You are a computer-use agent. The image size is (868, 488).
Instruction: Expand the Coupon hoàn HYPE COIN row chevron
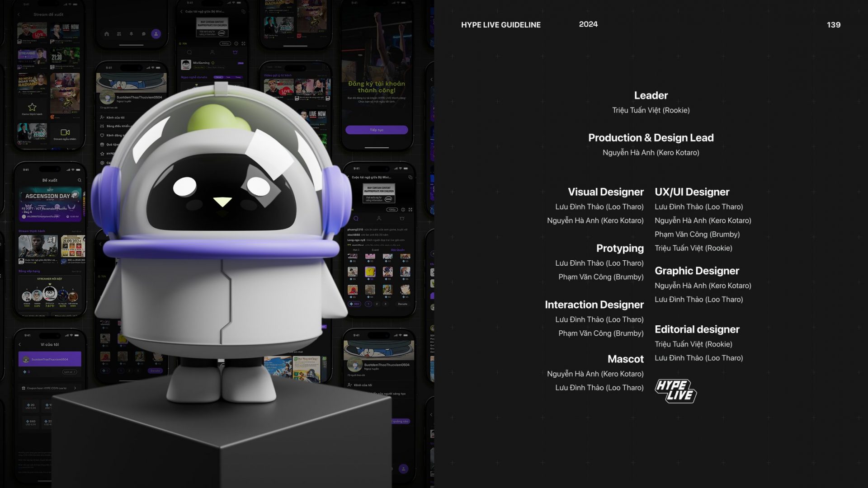(x=75, y=388)
